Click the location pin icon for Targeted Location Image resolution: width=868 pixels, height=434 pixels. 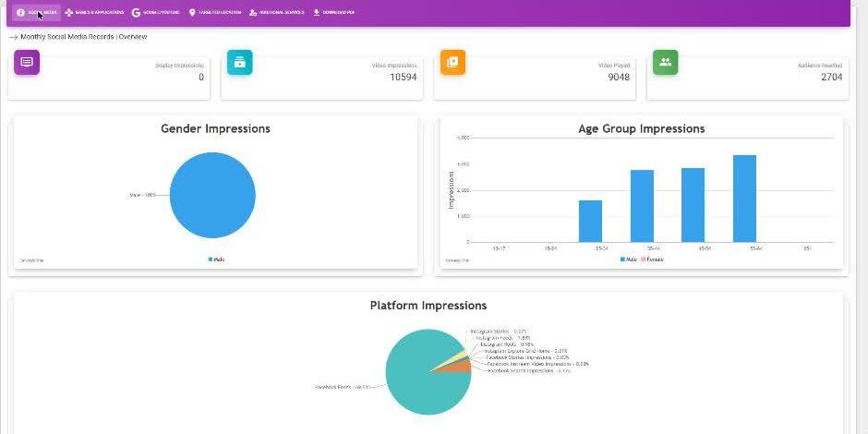(192, 12)
